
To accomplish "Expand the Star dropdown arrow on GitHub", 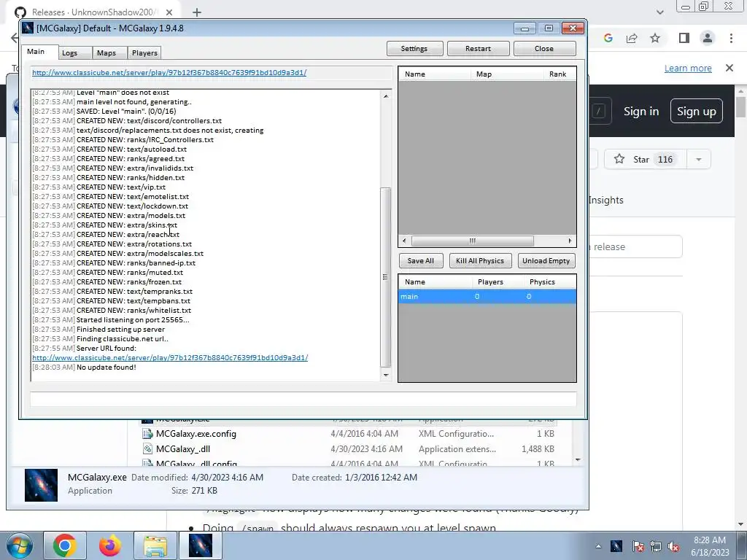I will 699,160.
